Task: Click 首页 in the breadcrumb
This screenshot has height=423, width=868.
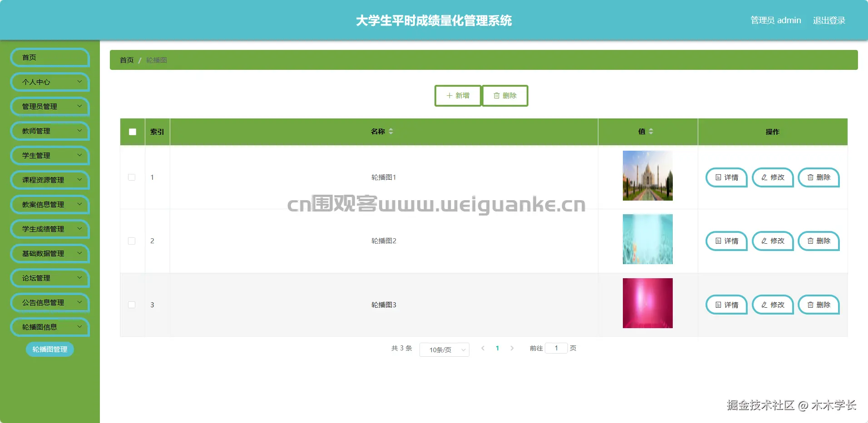Action: [x=127, y=60]
